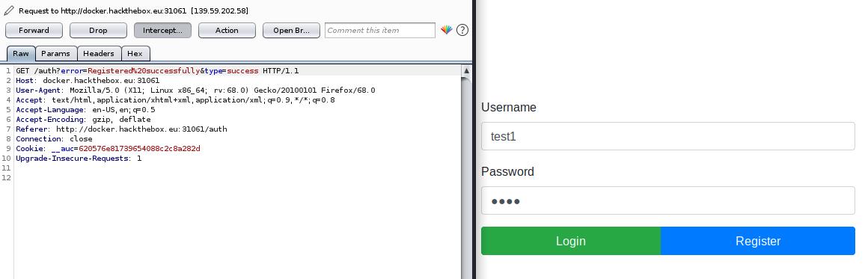Image resolution: width=868 pixels, height=279 pixels.
Task: Toggle the Intercept button off
Action: coord(163,31)
